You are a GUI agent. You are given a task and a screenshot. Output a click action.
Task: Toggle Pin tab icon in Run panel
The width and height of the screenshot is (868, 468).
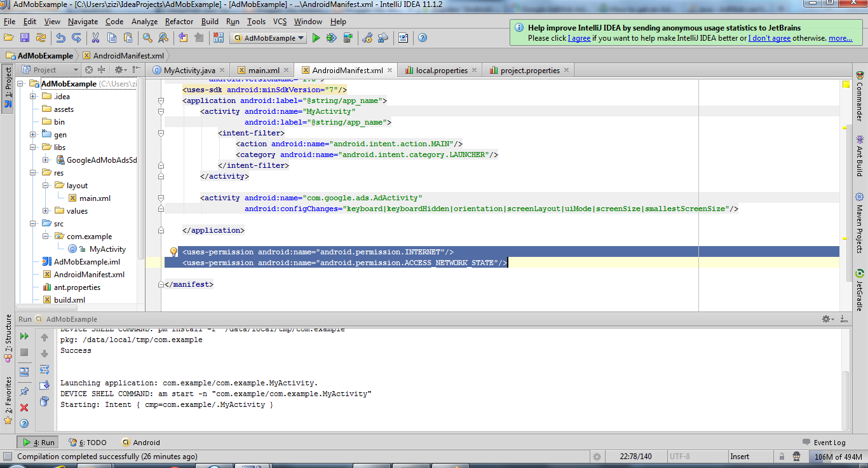click(24, 392)
